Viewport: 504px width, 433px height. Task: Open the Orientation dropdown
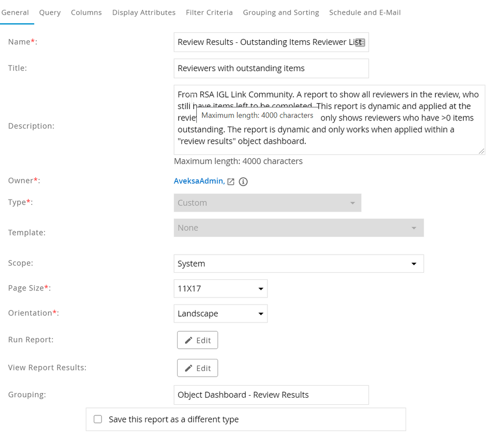(x=220, y=314)
